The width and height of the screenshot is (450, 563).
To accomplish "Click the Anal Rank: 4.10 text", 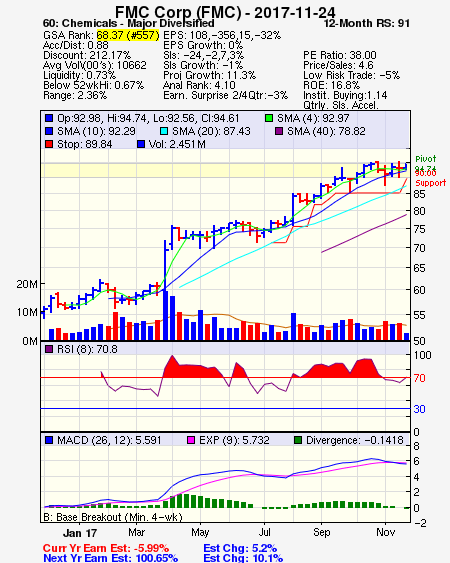I will tap(199, 85).
